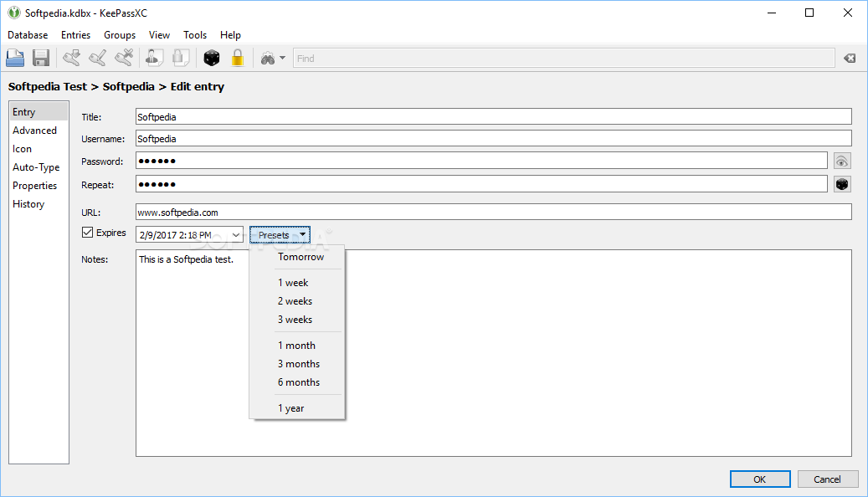The width and height of the screenshot is (868, 497).
Task: Click the Delete entry key icon
Action: 124,58
